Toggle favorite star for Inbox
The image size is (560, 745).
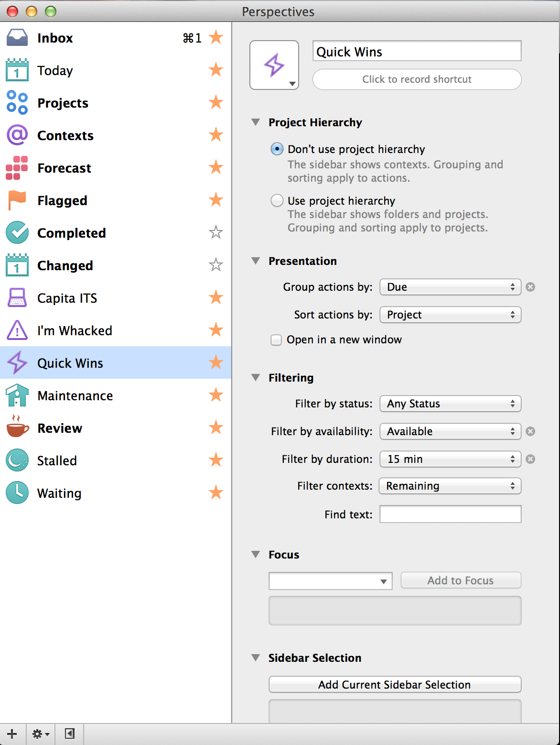pos(216,37)
